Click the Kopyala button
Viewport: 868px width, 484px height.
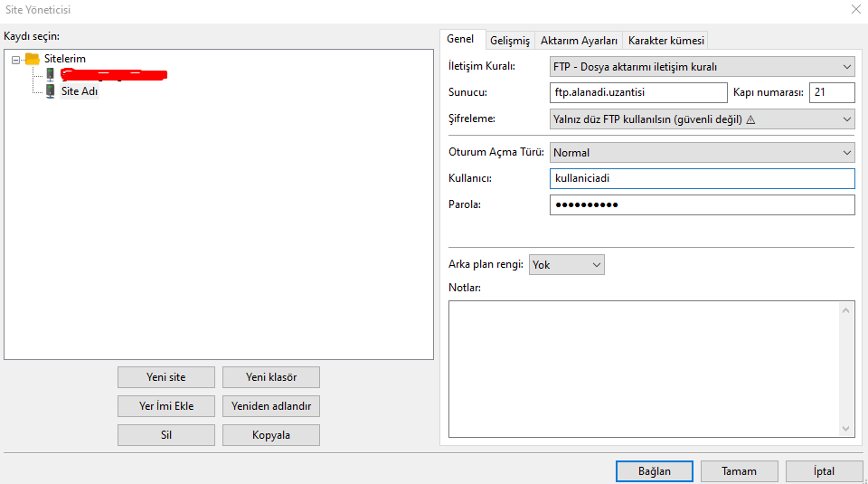pyautogui.click(x=271, y=435)
